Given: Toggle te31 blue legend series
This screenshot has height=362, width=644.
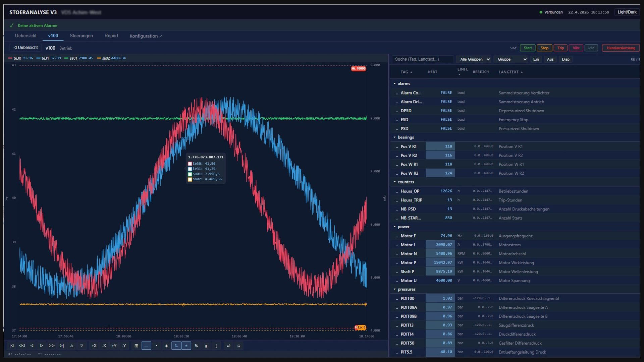Looking at the screenshot, I should click(x=49, y=58).
